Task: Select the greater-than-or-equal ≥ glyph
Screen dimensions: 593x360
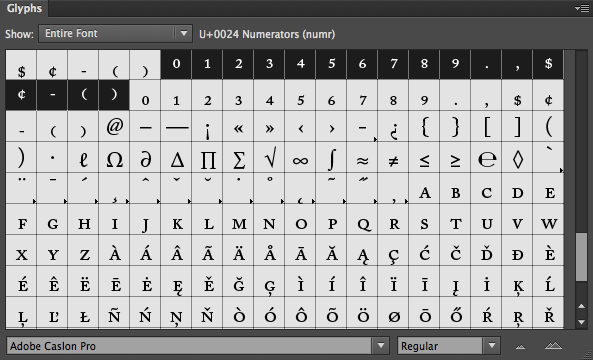Action: pyautogui.click(x=455, y=157)
